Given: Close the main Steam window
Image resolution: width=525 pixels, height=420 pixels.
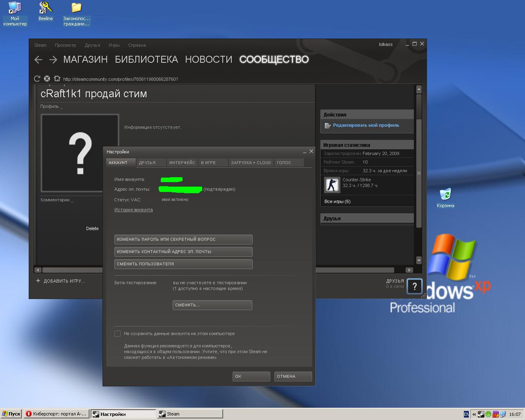Looking at the screenshot, I should (422, 43).
